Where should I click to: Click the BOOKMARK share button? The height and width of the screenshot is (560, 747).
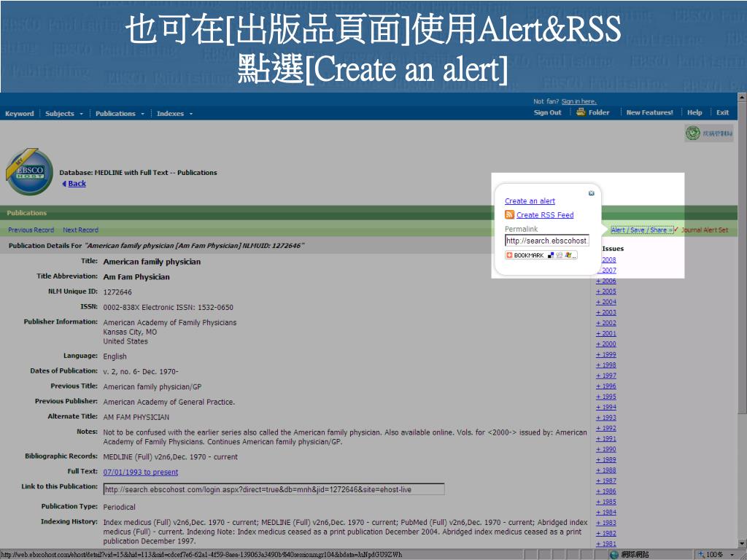[x=541, y=255]
